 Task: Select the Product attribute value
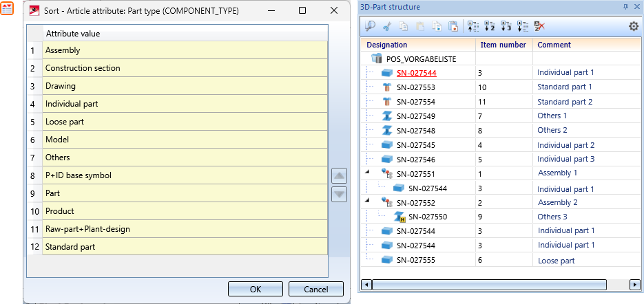(185, 211)
